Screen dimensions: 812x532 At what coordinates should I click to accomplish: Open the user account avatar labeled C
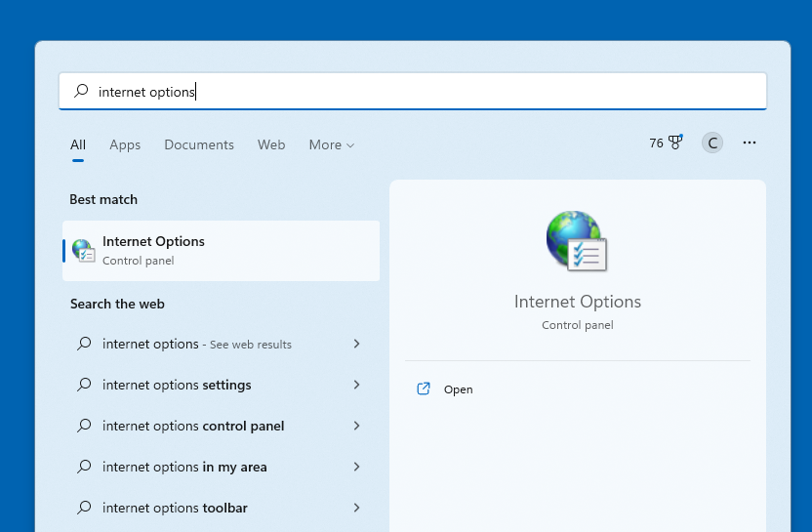(712, 143)
